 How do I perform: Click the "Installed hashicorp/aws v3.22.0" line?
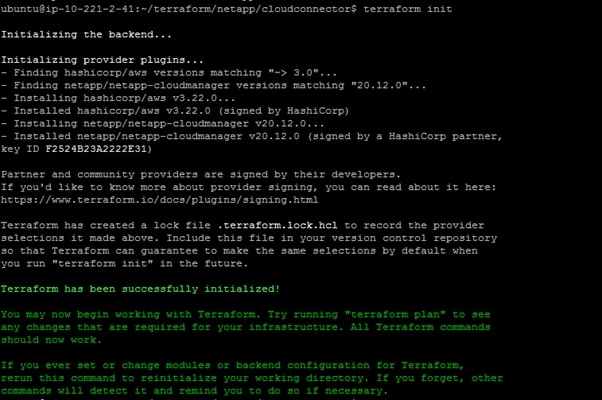(x=175, y=111)
